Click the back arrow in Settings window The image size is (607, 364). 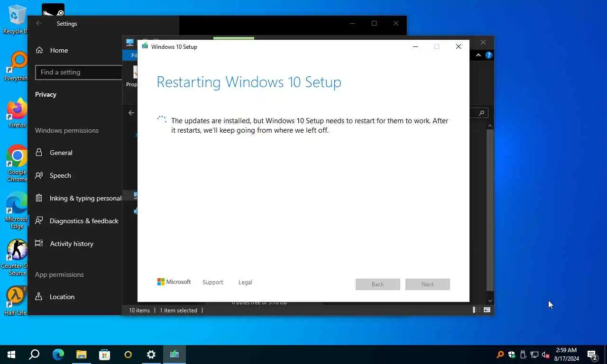pos(39,23)
